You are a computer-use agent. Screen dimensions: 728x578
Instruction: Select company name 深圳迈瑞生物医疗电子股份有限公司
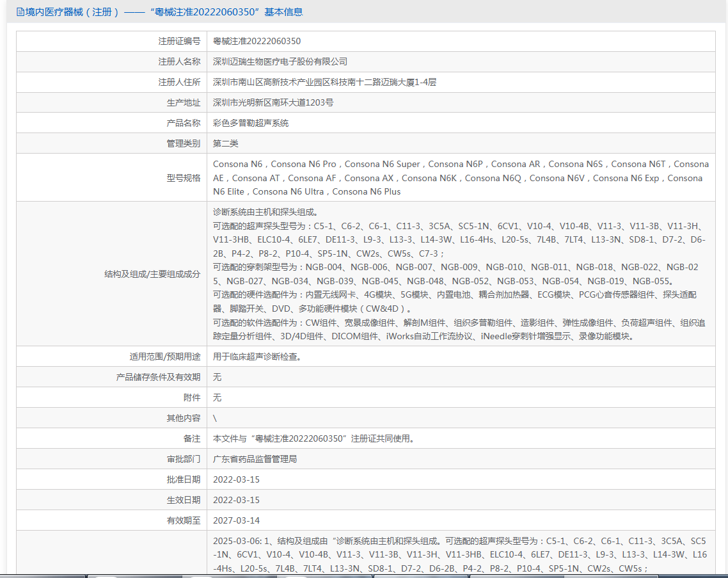pyautogui.click(x=280, y=62)
